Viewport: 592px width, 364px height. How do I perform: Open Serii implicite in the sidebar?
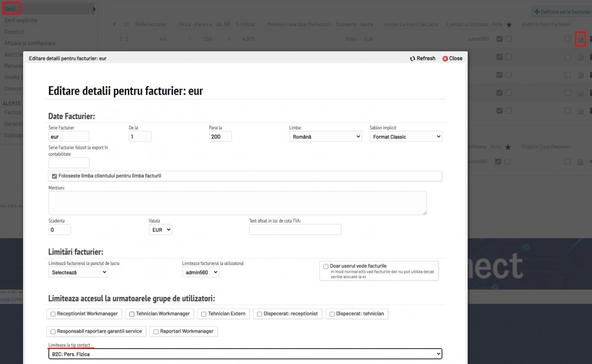21,20
